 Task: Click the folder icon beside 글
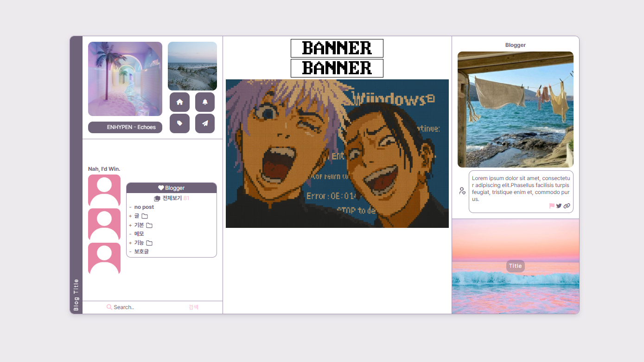(x=145, y=216)
